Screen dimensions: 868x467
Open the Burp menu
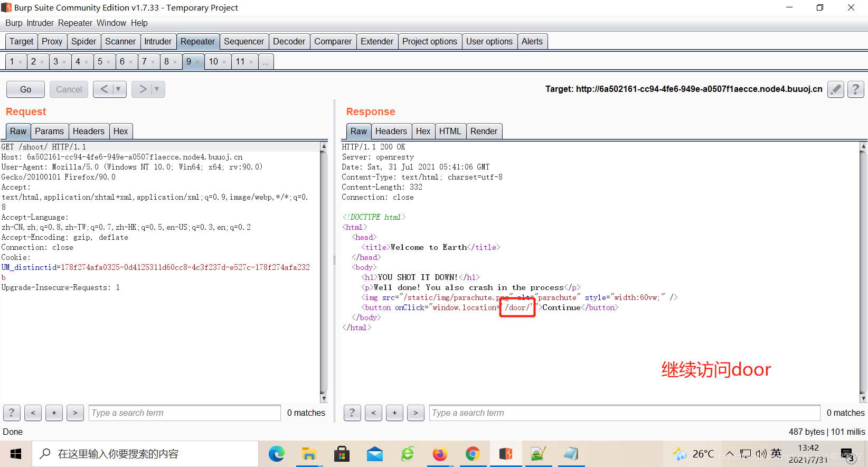point(14,23)
